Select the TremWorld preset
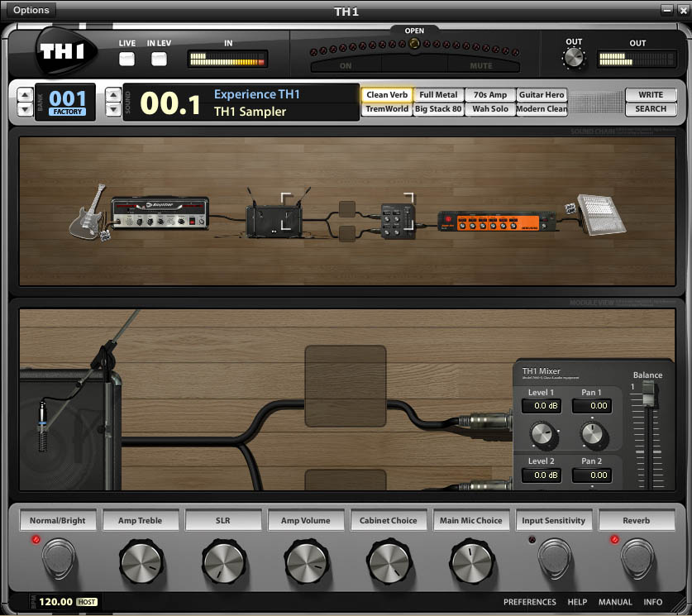Image resolution: width=692 pixels, height=616 pixels. pos(387,109)
